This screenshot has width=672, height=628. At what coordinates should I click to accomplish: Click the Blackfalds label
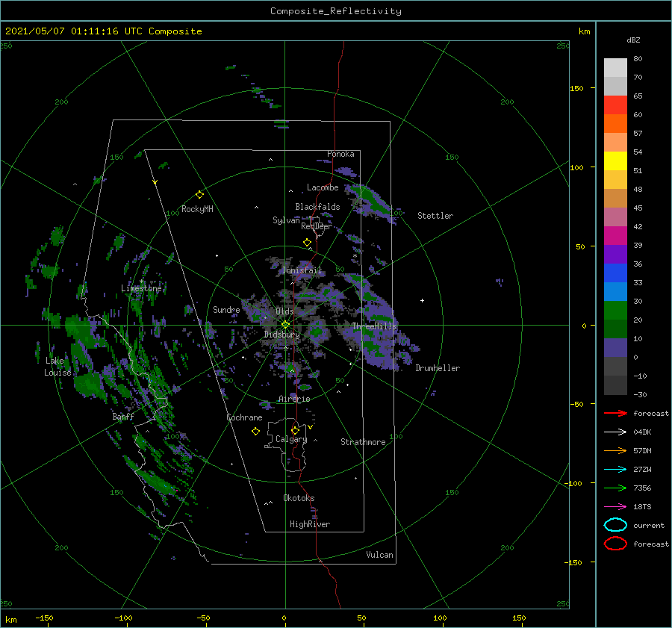tap(317, 207)
